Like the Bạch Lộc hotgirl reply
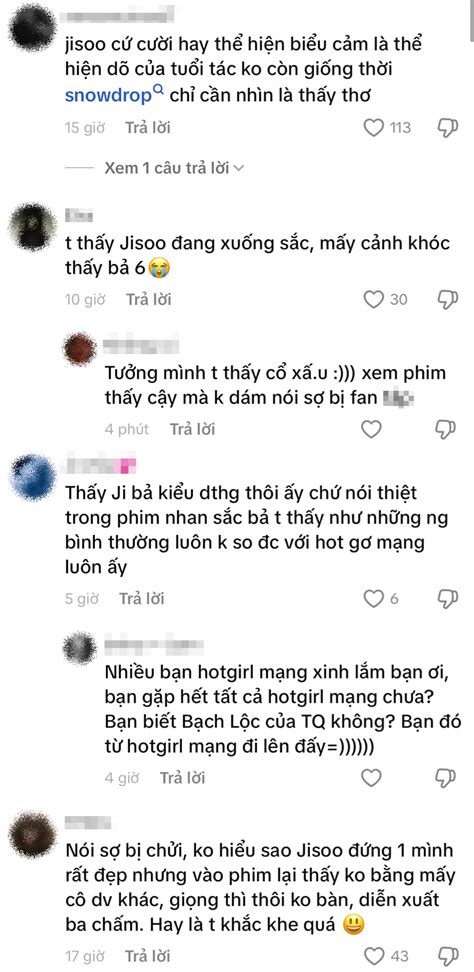The height and width of the screenshot is (972, 474). point(371,777)
